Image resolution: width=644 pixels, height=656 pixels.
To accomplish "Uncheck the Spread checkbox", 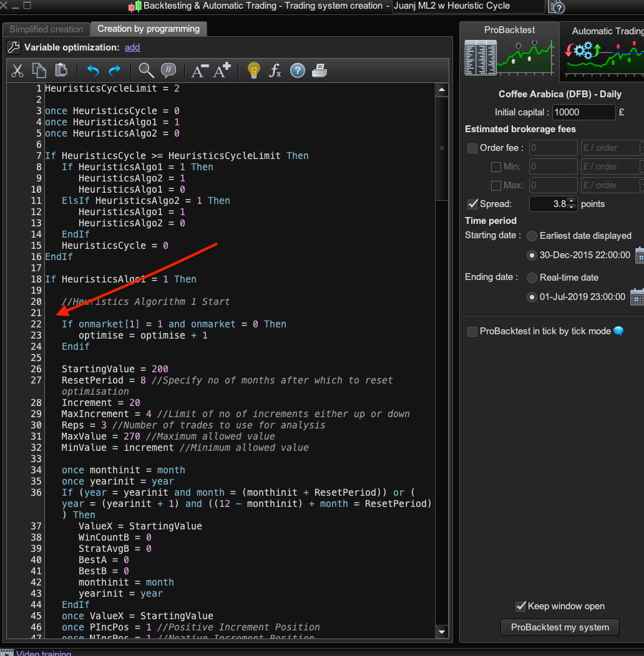I will (x=472, y=204).
